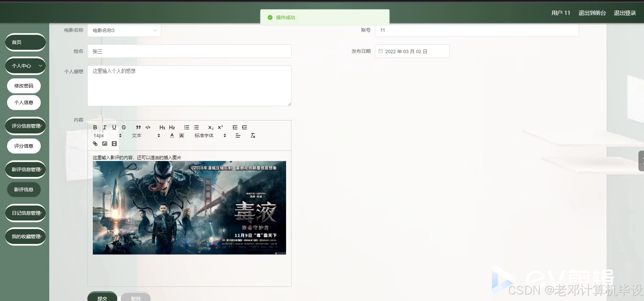644x301 pixels.
Task: Open 影评信息 in the sidebar
Action: pos(24,190)
